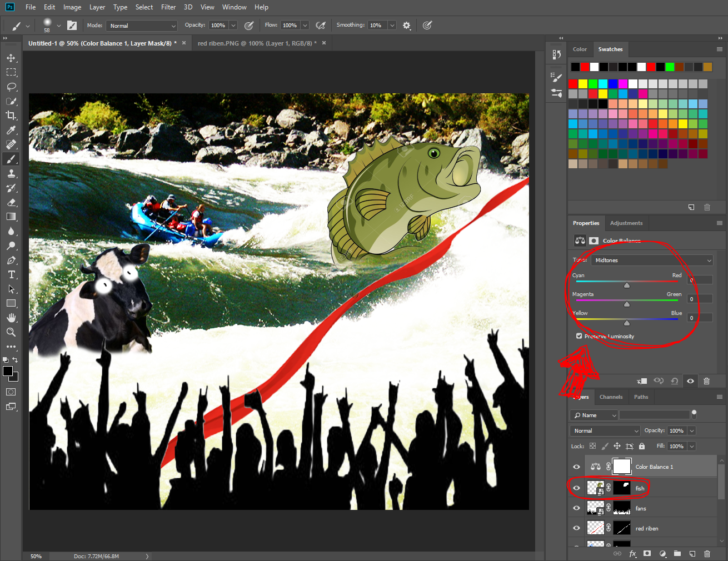This screenshot has width=728, height=561.
Task: Toggle adjustment layer visibility in Properties
Action: [x=690, y=381]
